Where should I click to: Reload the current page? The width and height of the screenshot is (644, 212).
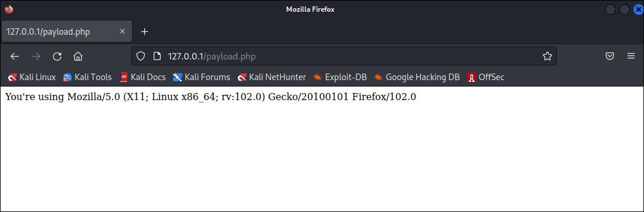[57, 57]
